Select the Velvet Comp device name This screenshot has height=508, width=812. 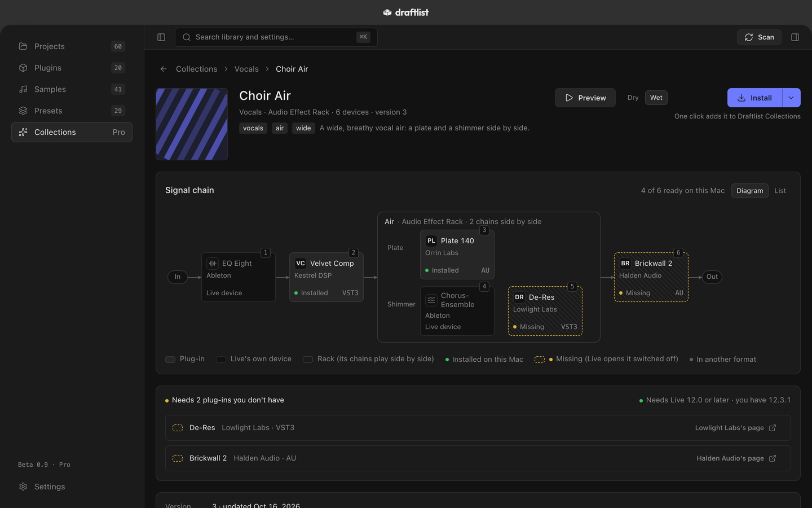[x=332, y=264]
